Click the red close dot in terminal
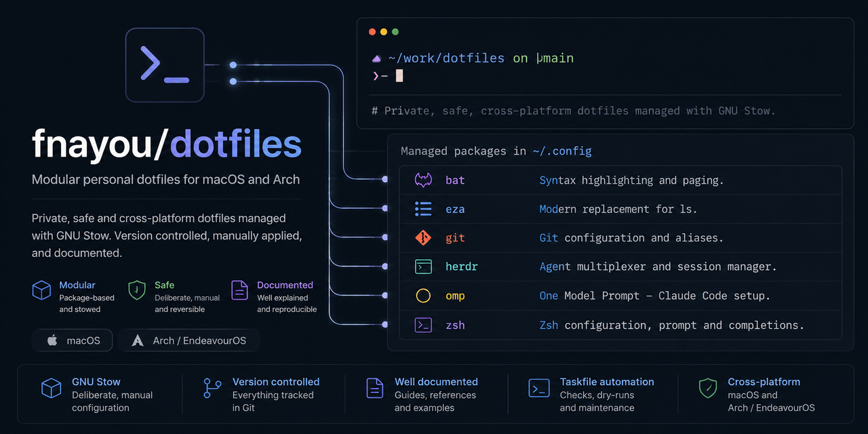This screenshot has width=868, height=434. (372, 32)
